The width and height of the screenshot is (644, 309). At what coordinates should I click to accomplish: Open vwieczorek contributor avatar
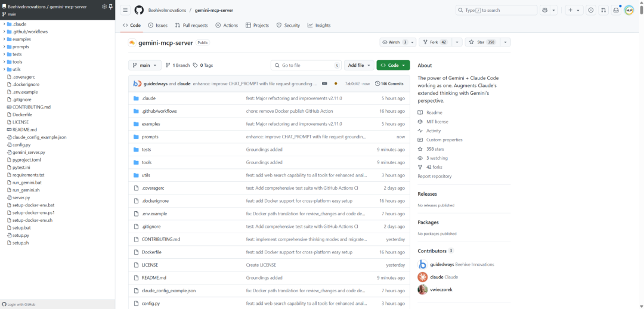click(423, 290)
